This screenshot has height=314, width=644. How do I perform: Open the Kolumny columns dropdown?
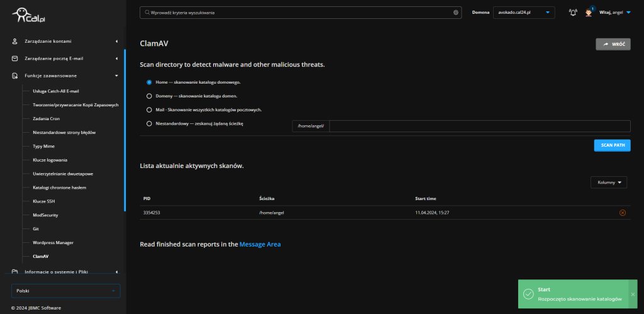click(609, 182)
